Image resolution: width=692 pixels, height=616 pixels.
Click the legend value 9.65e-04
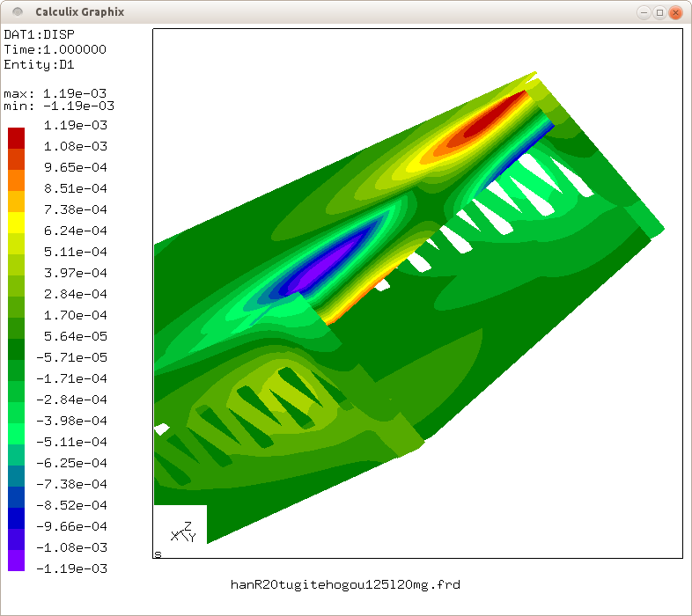(x=76, y=168)
